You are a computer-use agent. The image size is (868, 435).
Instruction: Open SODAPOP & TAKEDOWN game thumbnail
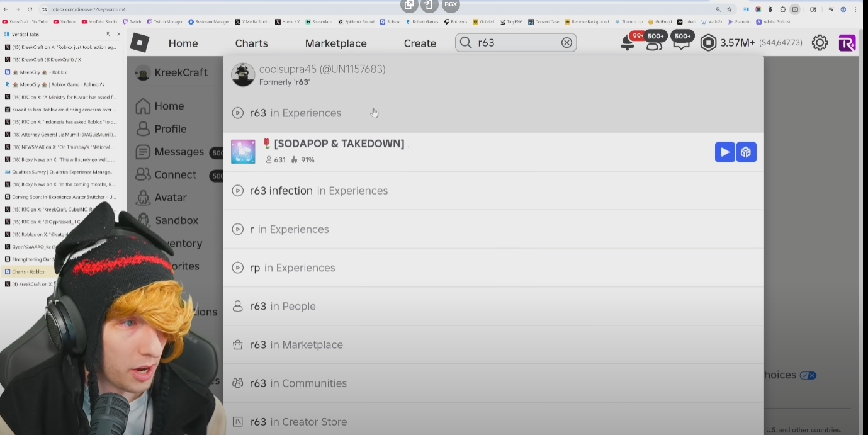tap(243, 152)
